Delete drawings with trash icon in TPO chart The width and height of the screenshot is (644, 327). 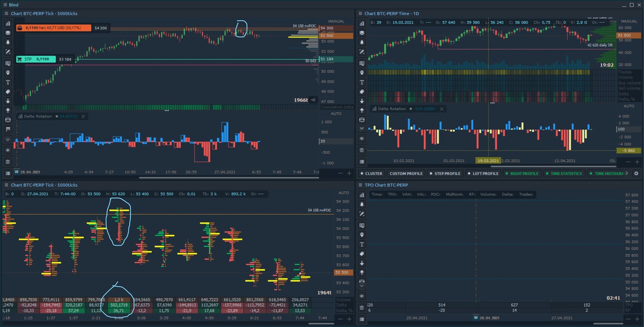[362, 308]
